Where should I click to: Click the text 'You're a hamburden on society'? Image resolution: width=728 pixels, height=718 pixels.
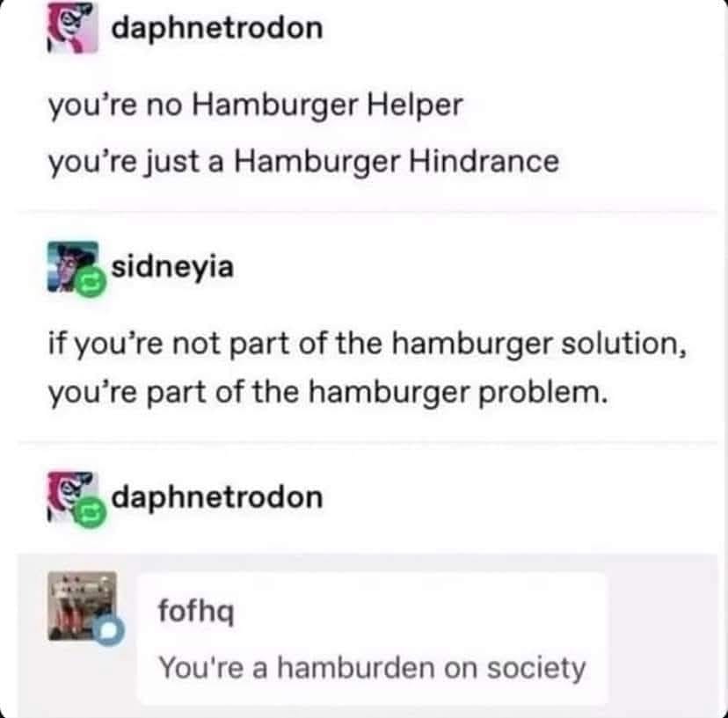(373, 668)
